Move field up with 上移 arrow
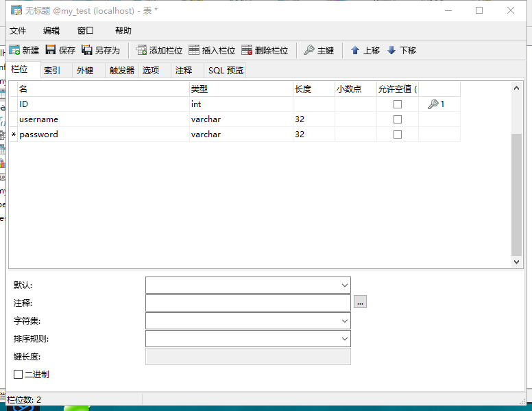The width and height of the screenshot is (532, 411). tap(355, 50)
